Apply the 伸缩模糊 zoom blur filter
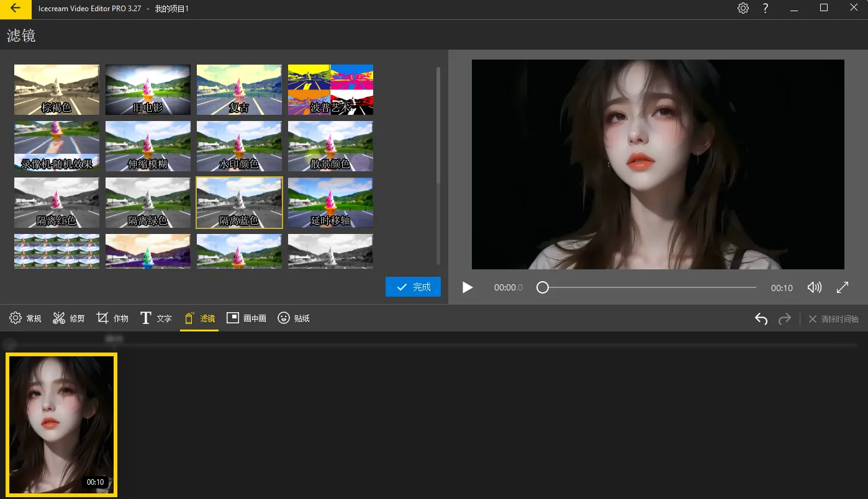The width and height of the screenshot is (868, 499). pyautogui.click(x=148, y=146)
